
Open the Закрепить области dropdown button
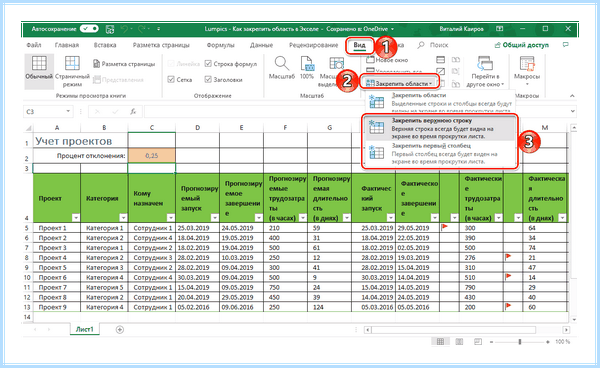click(399, 83)
